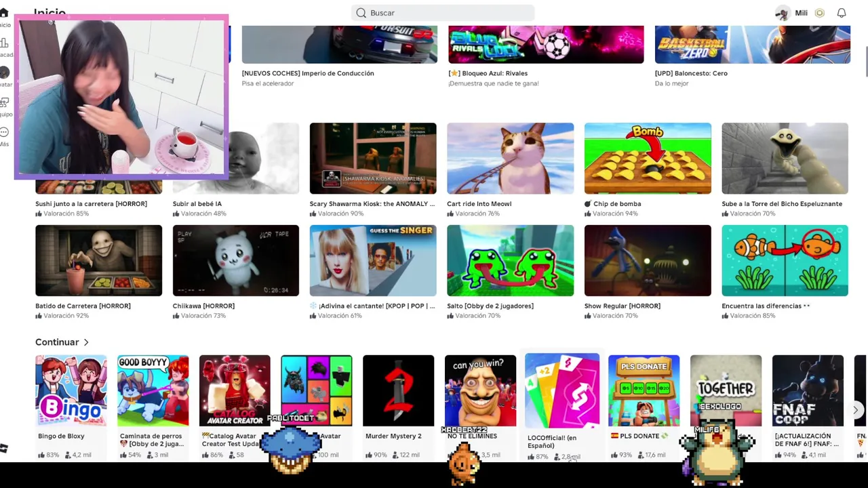This screenshot has height=488, width=868.
Task: Click 'Cart ride Into Meow!' title
Action: coord(479,204)
